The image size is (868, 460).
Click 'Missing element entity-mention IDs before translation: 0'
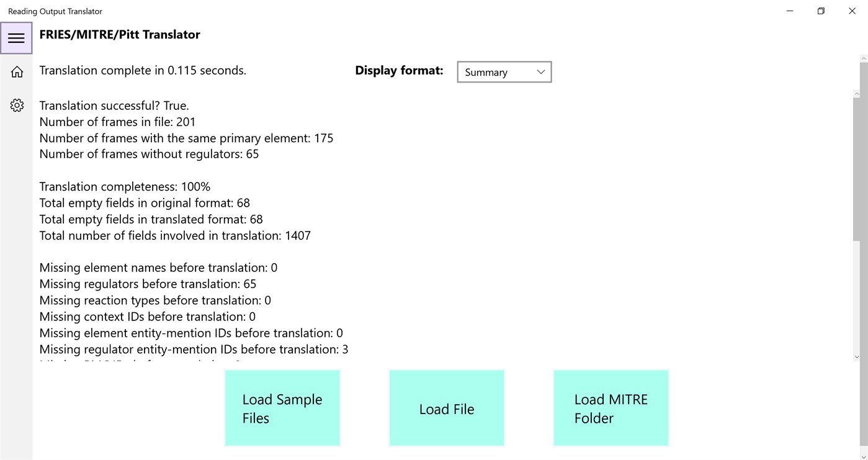(x=191, y=333)
